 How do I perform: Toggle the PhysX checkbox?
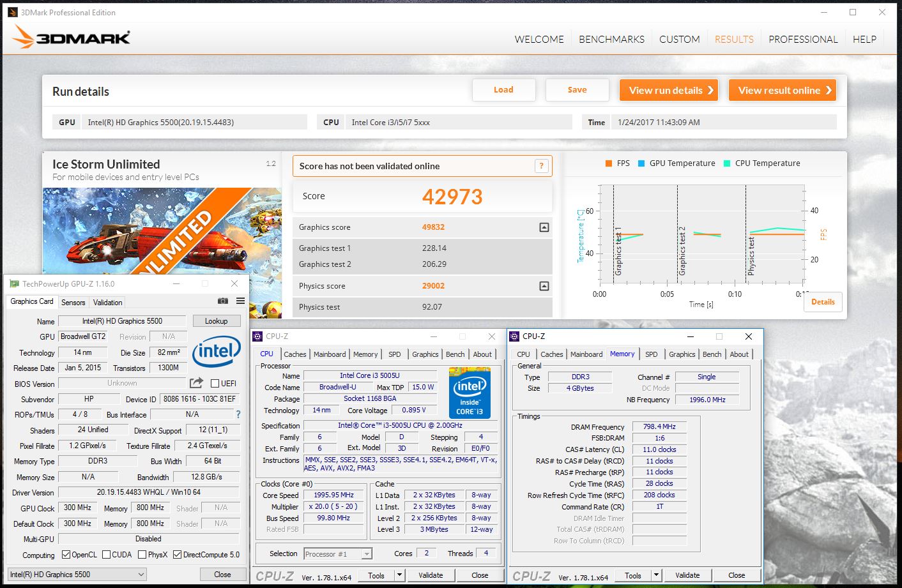tap(142, 554)
